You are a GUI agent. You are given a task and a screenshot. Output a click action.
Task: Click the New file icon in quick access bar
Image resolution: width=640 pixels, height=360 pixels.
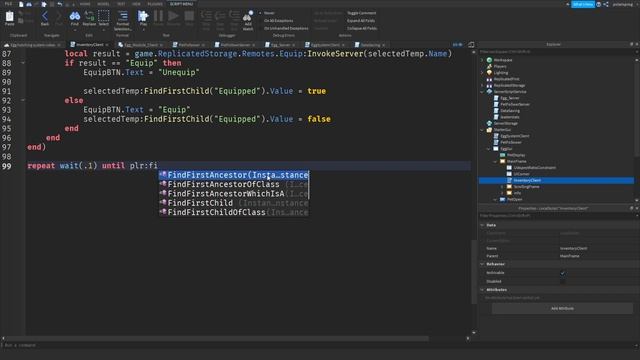point(21,4)
